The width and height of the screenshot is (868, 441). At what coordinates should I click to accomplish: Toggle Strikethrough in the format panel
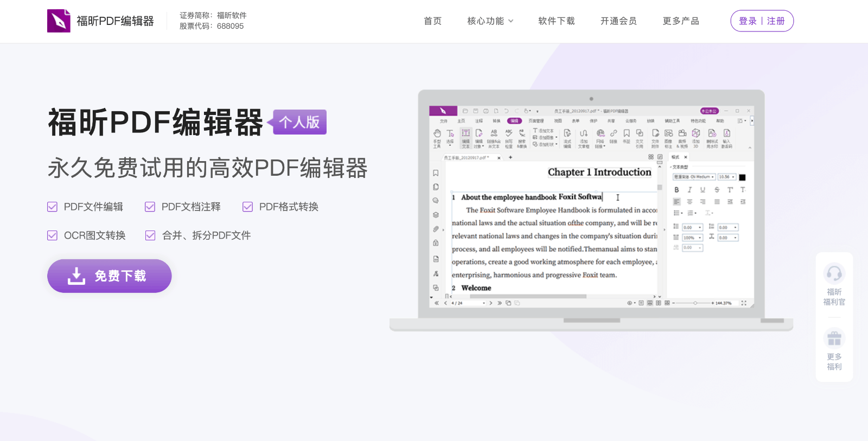[x=717, y=190]
